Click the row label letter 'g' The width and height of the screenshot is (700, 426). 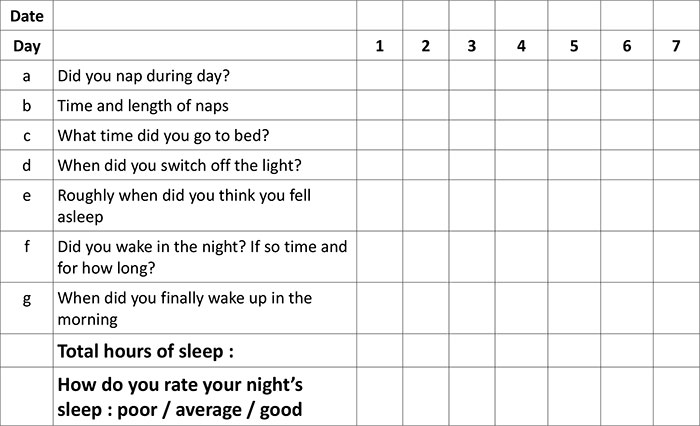point(27,299)
